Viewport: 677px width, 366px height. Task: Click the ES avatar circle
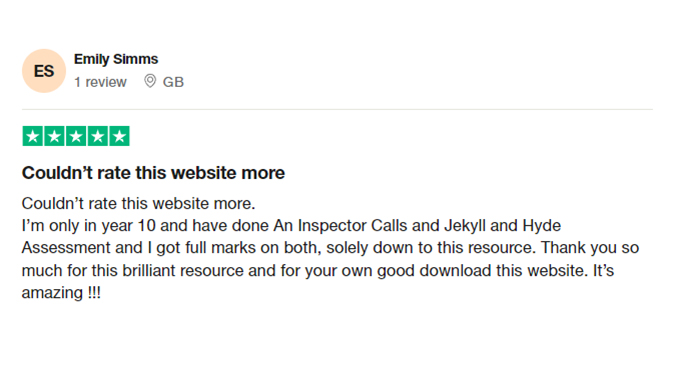tap(44, 71)
